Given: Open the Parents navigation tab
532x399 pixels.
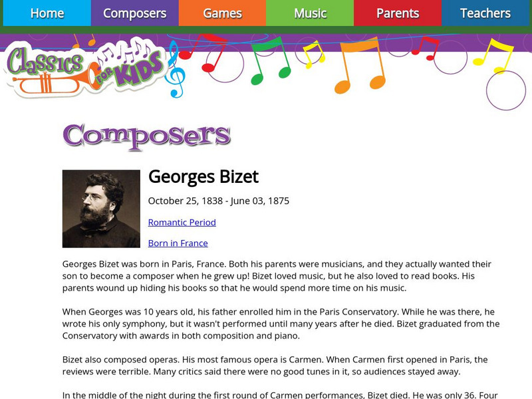Looking at the screenshot, I should (398, 13).
